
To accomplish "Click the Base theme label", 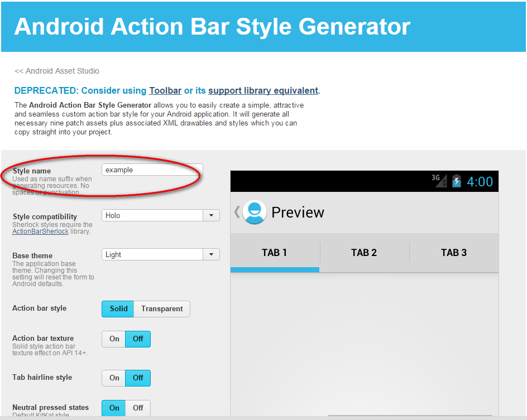I will click(32, 255).
